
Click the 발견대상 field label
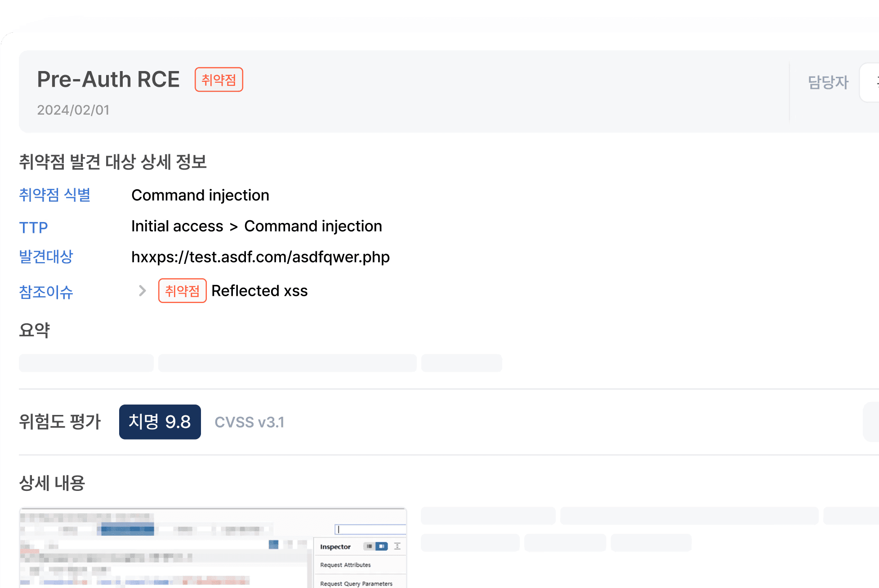46,257
